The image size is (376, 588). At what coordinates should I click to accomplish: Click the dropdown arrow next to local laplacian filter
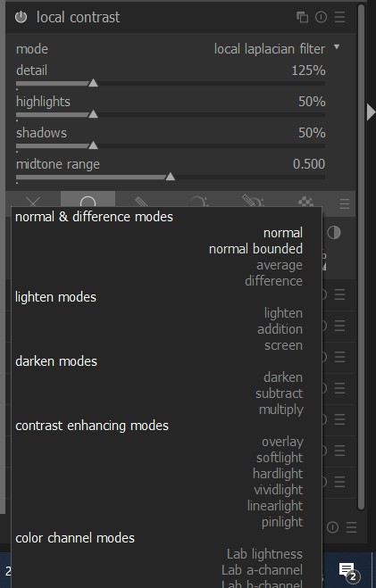337,47
